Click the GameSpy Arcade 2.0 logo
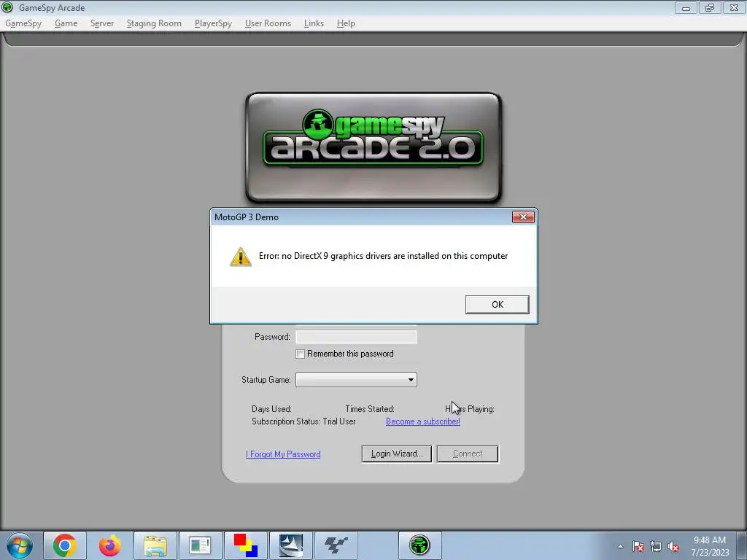The height and width of the screenshot is (560, 747). point(373,147)
